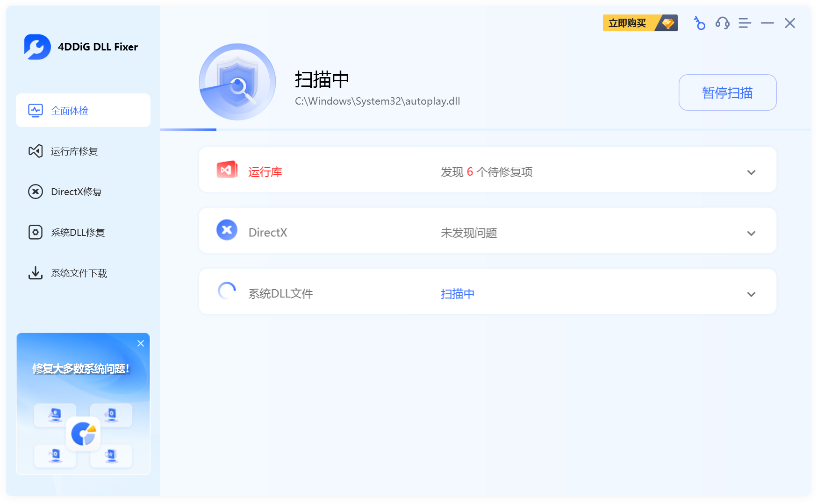Viewport: 817px width, 504px height.
Task: Click the headset support icon
Action: (x=722, y=23)
